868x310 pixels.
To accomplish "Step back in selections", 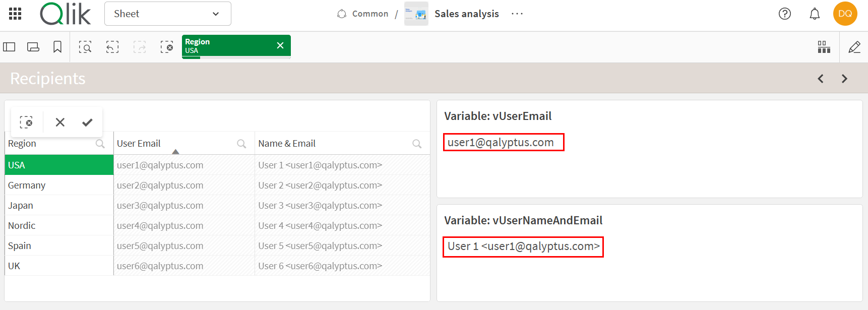I will point(112,47).
